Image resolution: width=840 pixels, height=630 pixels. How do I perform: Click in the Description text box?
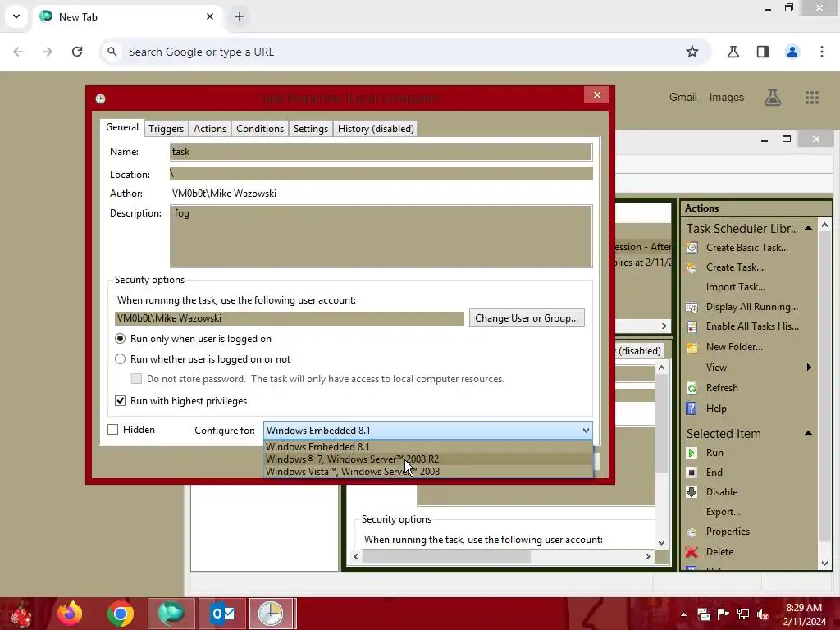[x=381, y=235]
